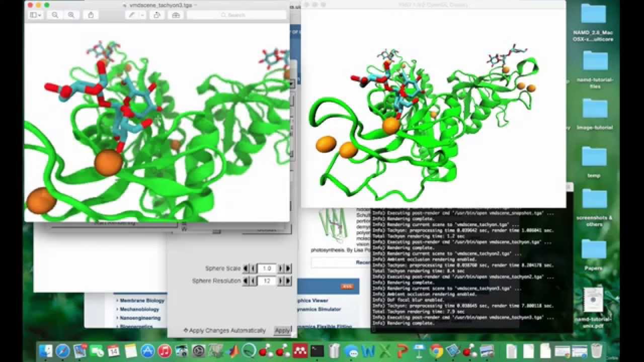644x362 pixels.
Task: Open Keynote from the dock
Action: (x=419, y=350)
